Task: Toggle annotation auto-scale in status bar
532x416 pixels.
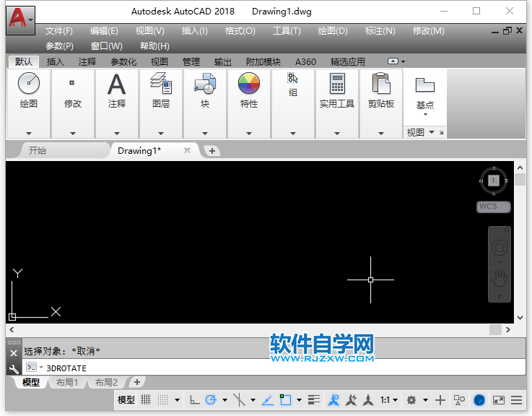Action: click(x=351, y=400)
